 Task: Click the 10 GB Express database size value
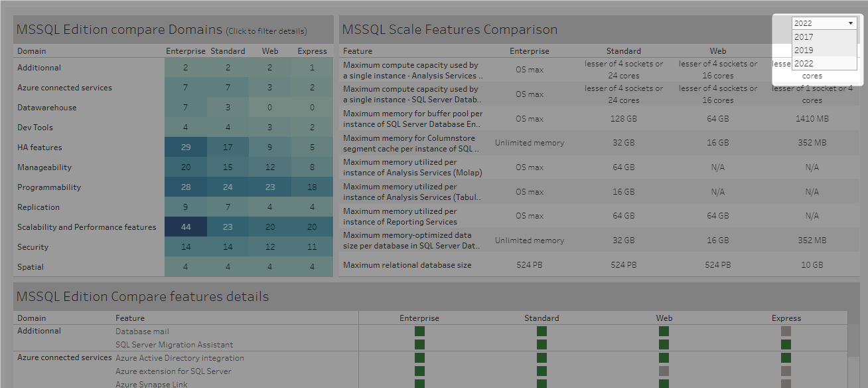click(812, 265)
